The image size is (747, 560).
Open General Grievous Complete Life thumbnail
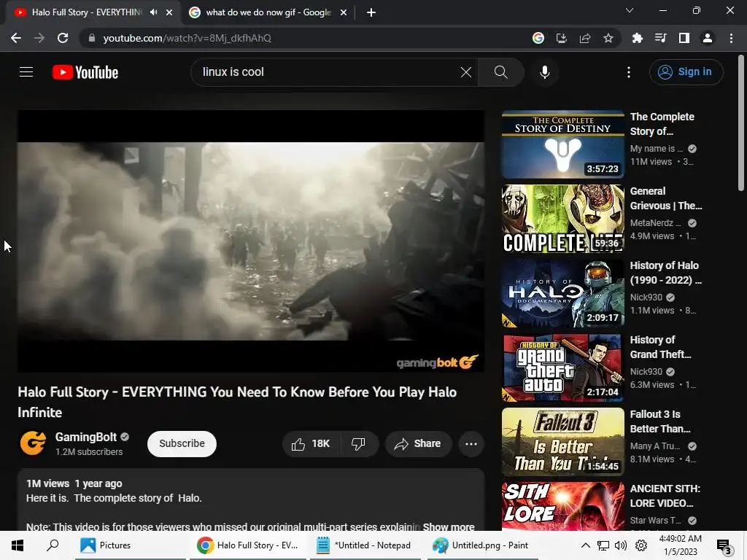pyautogui.click(x=562, y=219)
